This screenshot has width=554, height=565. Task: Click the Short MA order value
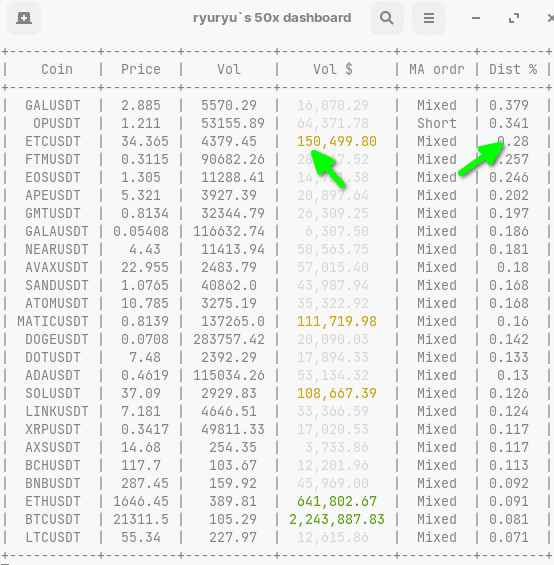coord(436,123)
